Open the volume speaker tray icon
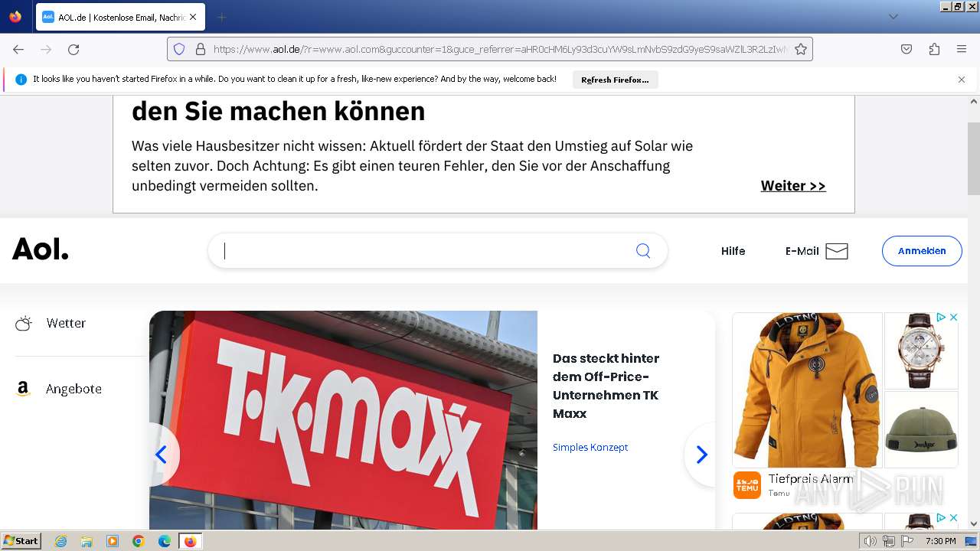Screen dimensions: 980x551 [871, 541]
